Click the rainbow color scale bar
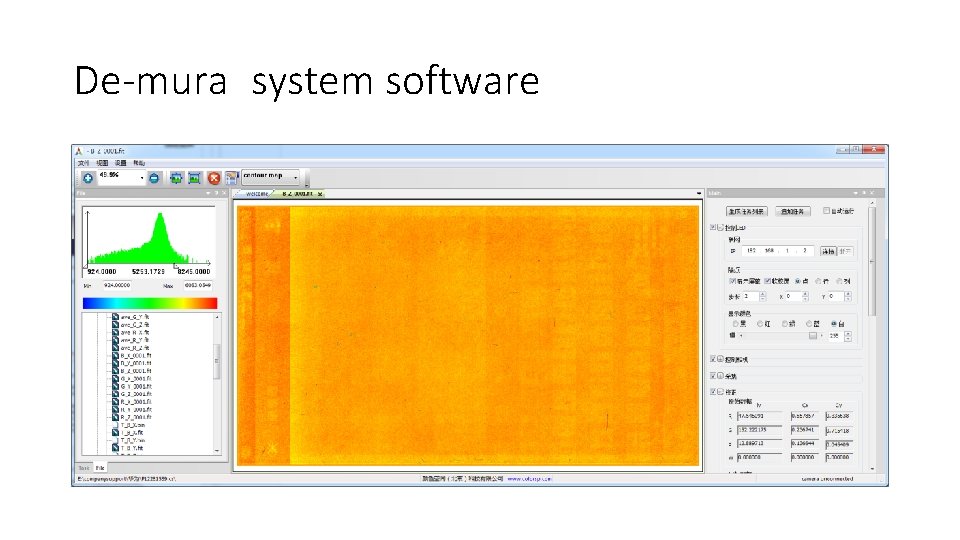Viewport: 960px width, 540px height. pos(150,303)
